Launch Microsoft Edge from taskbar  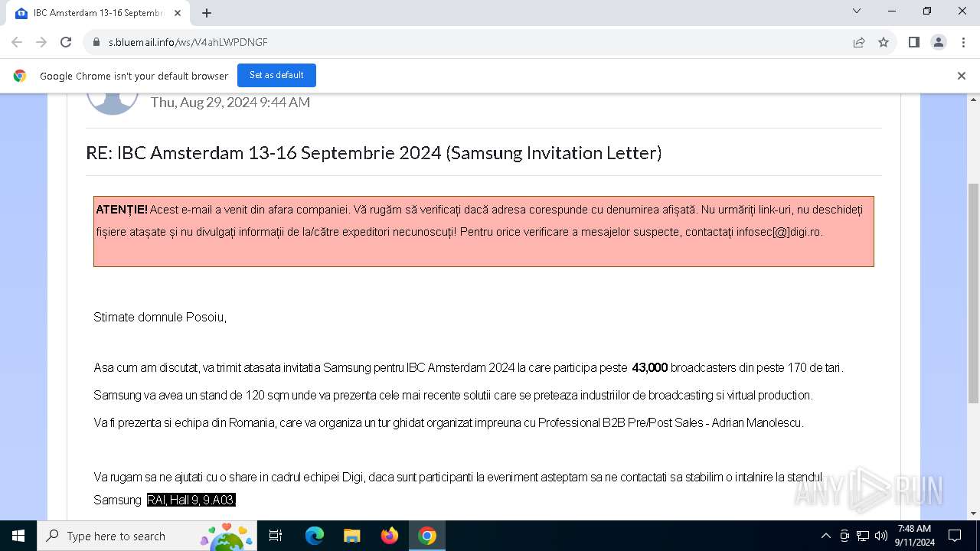pos(315,536)
